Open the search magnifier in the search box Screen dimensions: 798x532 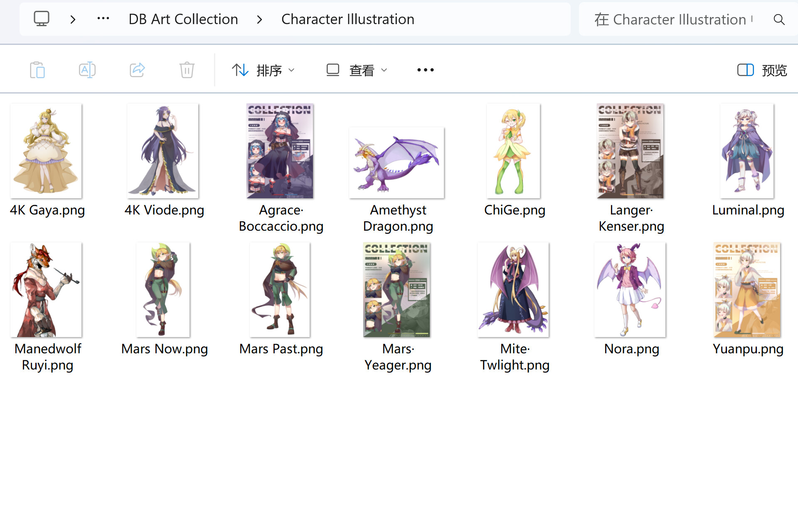pos(779,19)
